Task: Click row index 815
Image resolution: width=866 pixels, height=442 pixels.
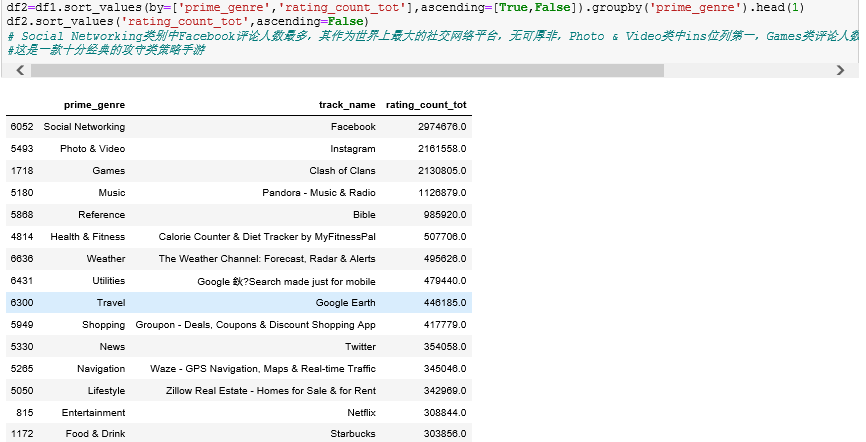Action: [24, 413]
